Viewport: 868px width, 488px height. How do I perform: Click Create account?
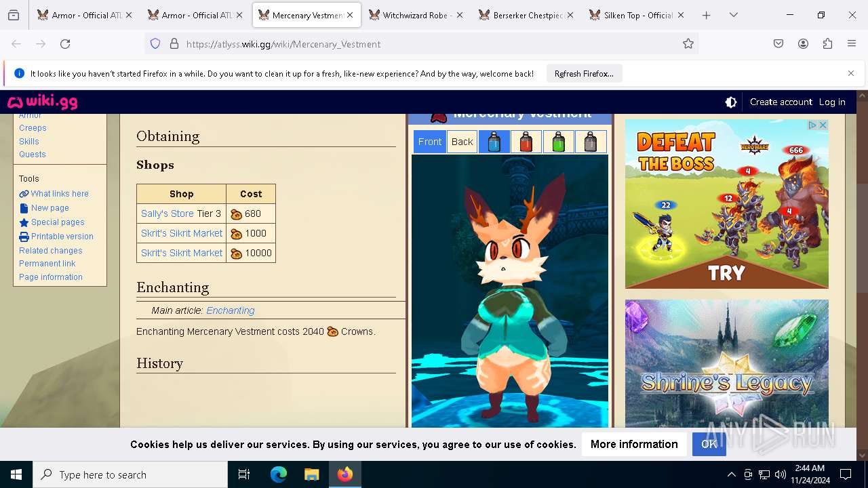(781, 102)
